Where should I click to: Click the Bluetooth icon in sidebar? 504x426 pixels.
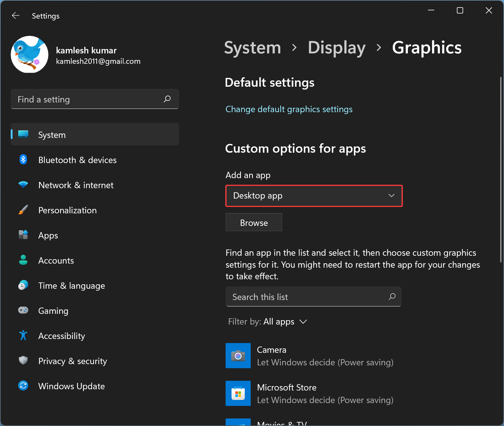[23, 160]
